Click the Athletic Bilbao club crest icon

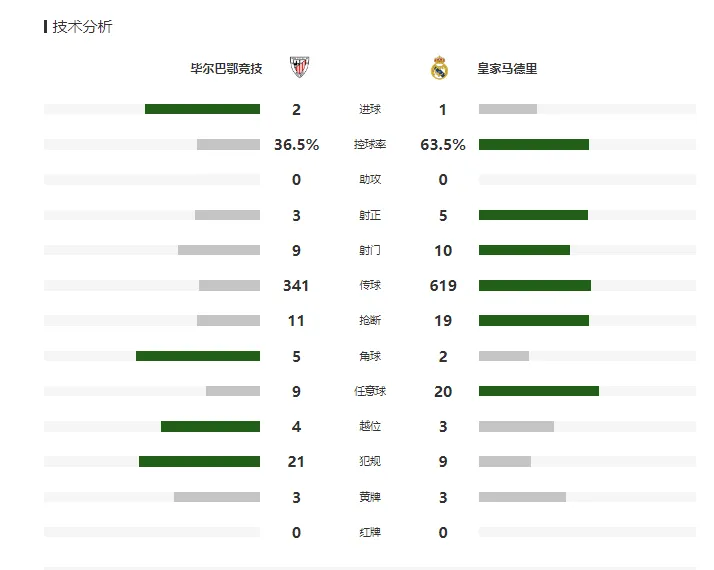pos(299,67)
